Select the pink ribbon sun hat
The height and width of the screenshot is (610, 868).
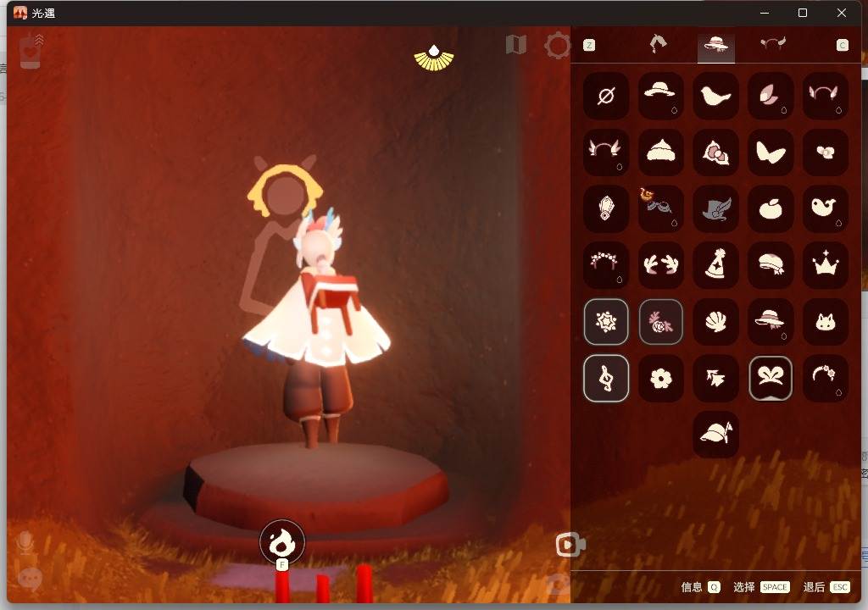770,322
